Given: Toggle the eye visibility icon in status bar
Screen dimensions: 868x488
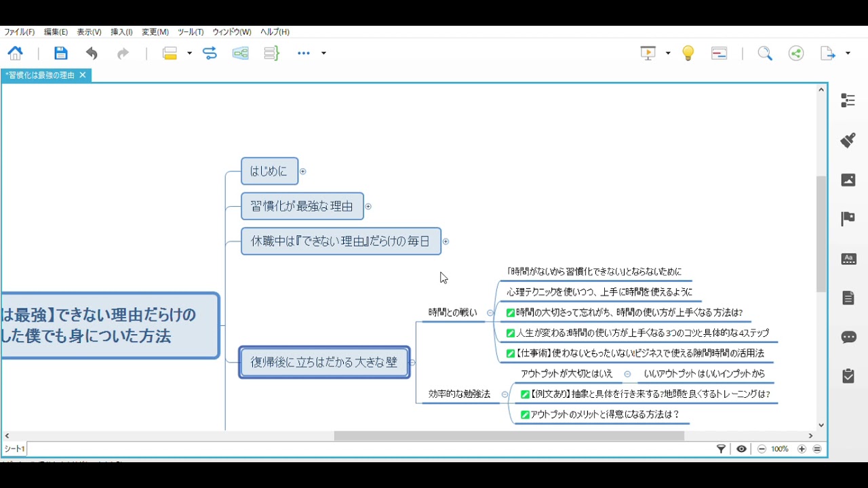Looking at the screenshot, I should tap(741, 449).
